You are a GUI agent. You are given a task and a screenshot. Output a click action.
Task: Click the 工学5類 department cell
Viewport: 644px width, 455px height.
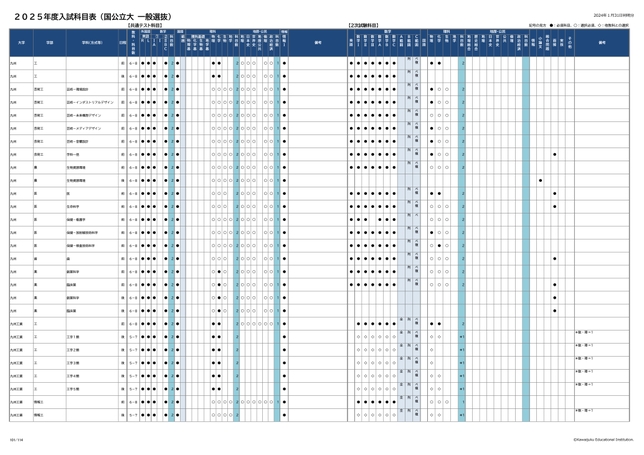click(72, 388)
